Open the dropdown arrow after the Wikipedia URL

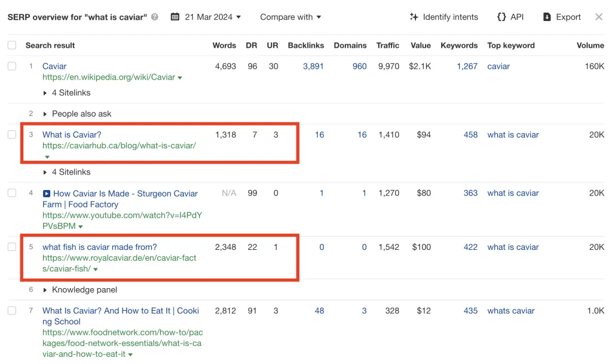(180, 78)
